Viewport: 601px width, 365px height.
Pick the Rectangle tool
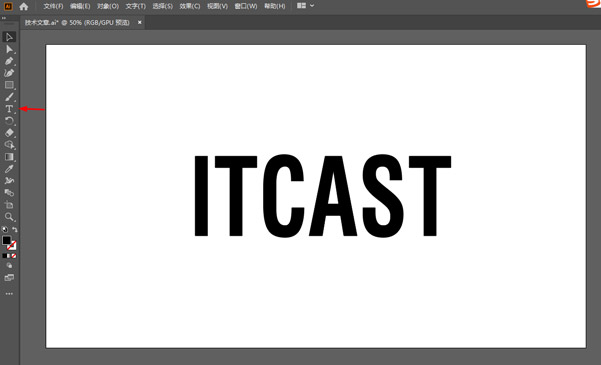point(9,85)
